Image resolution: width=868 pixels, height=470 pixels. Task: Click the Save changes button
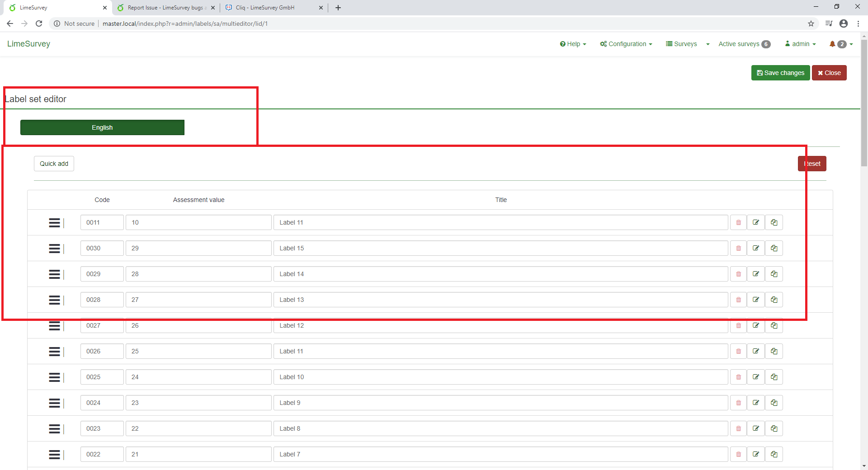point(780,73)
